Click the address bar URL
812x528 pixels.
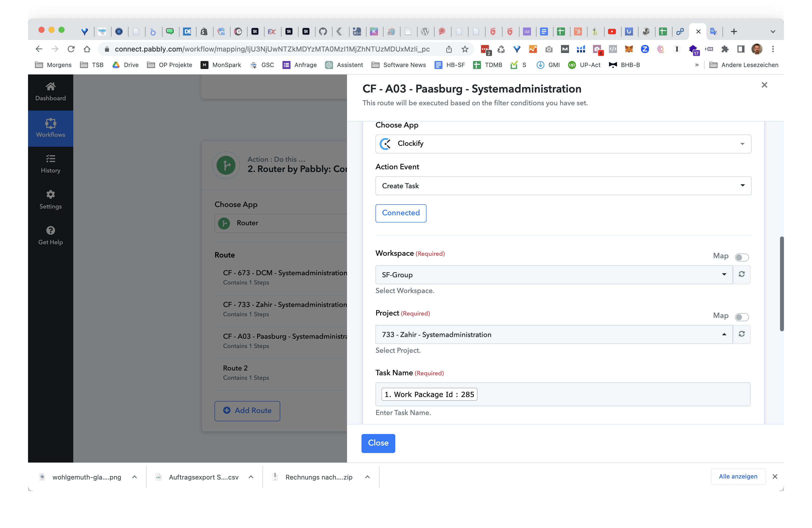272,49
